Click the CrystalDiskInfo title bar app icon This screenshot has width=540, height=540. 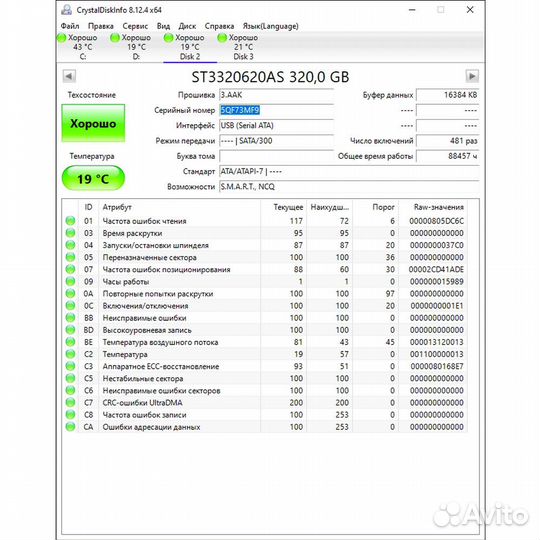click(66, 10)
